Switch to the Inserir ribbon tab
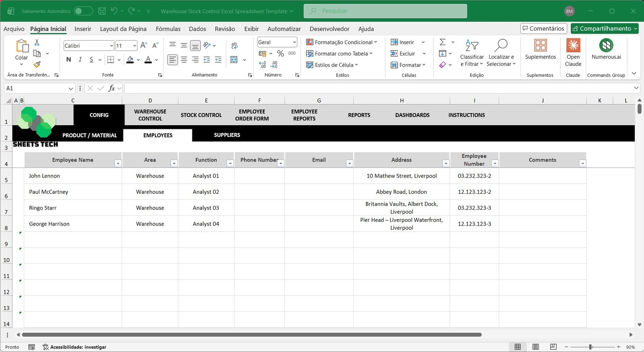Viewport: 644px width, 352px height. click(x=83, y=29)
